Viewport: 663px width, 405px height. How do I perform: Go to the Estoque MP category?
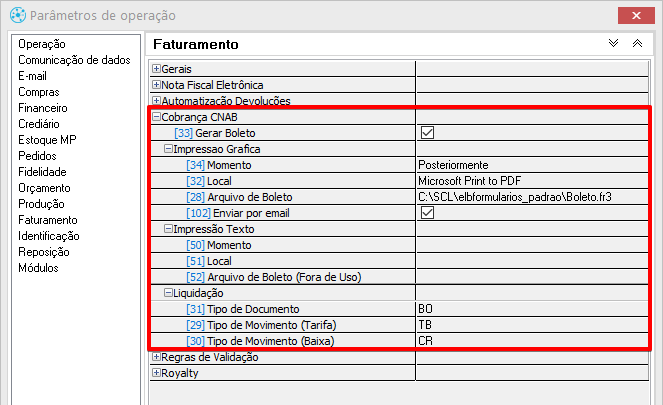coord(47,140)
